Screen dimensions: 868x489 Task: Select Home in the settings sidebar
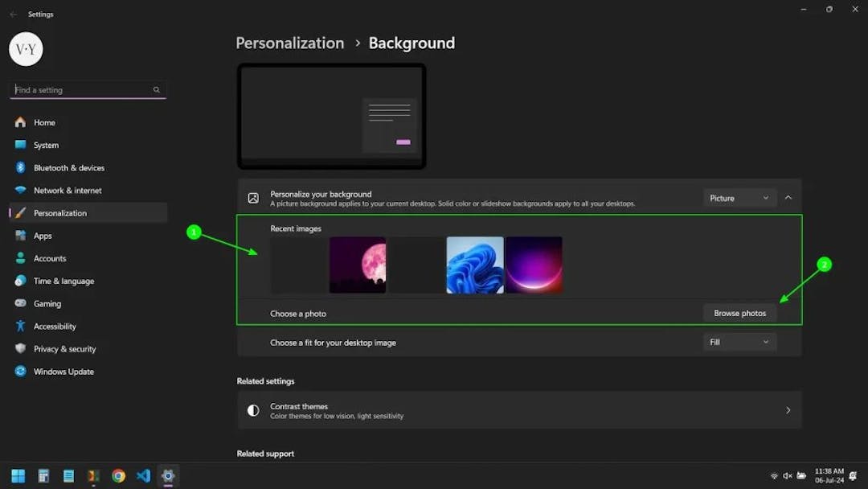[x=43, y=122]
